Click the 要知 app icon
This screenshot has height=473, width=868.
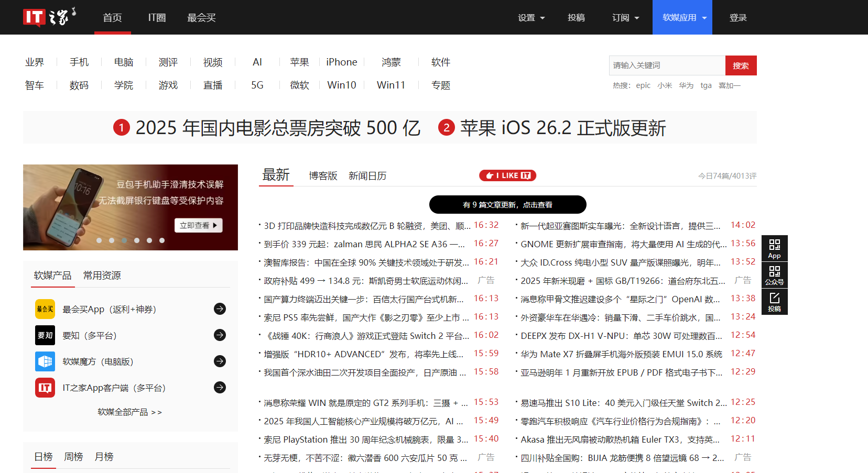pos(45,335)
